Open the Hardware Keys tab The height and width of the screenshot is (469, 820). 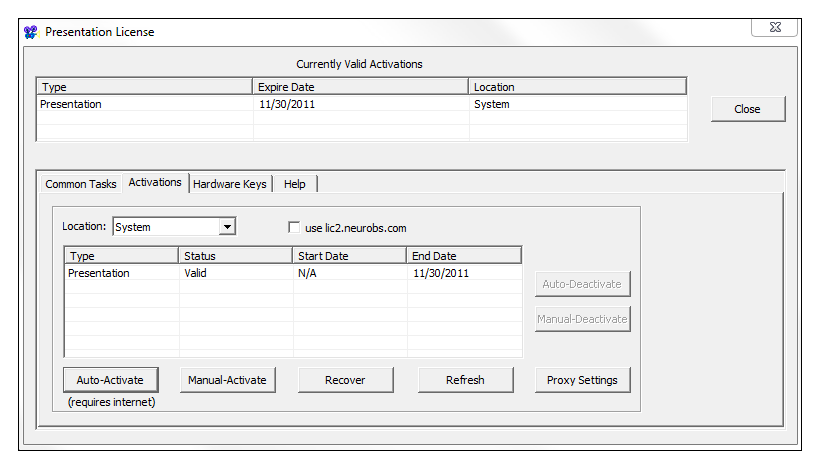point(230,184)
